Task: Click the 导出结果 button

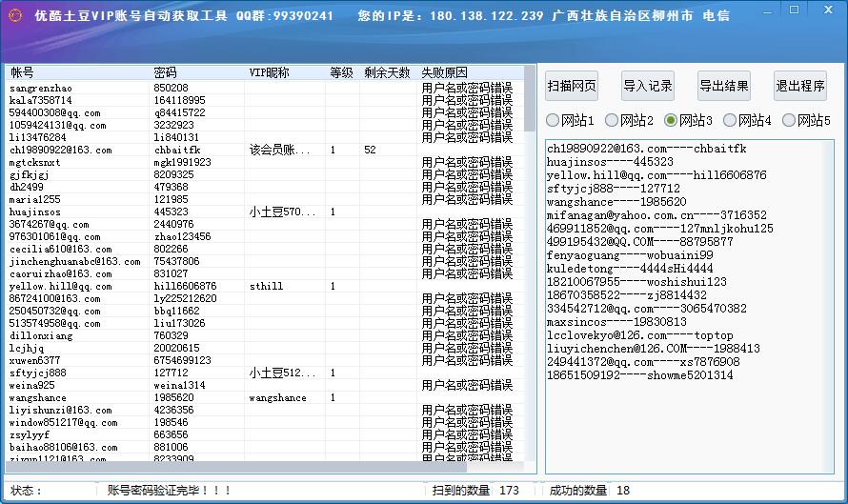Action: tap(724, 86)
